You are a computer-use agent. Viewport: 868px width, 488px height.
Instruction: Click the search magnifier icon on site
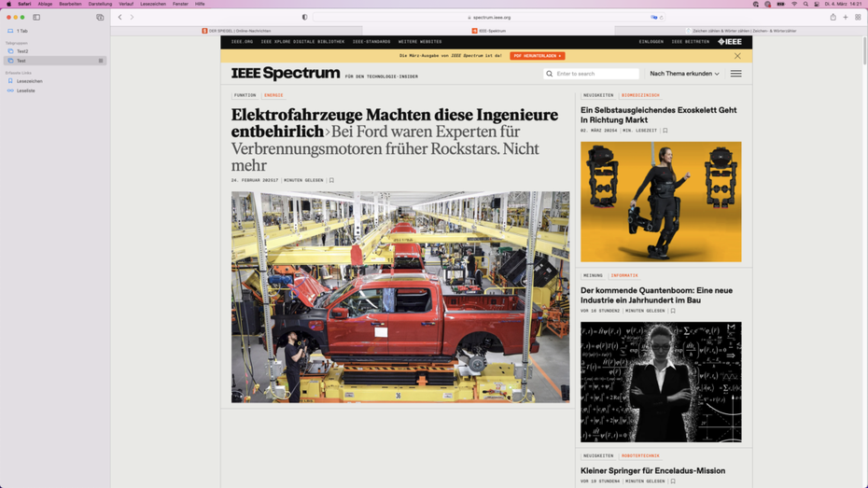pos(549,74)
